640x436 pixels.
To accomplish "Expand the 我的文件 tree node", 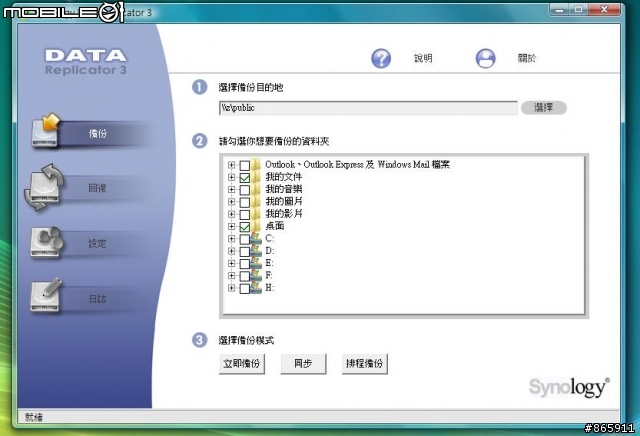I will click(231, 177).
